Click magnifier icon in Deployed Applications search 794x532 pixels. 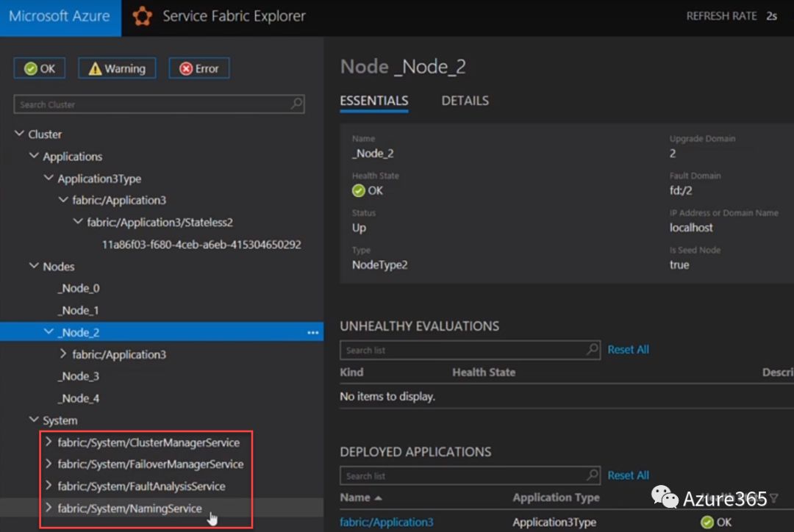pos(592,475)
